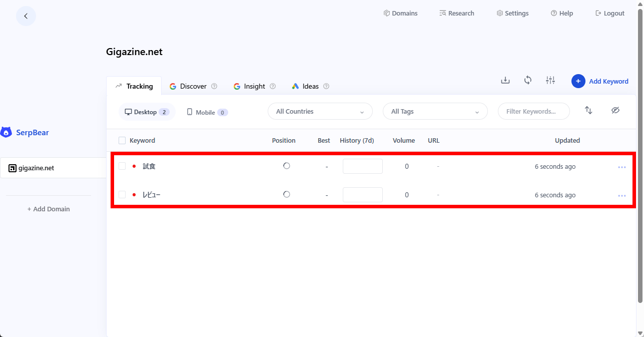The image size is (644, 337).
Task: Open Settings from top navigation
Action: pyautogui.click(x=512, y=14)
